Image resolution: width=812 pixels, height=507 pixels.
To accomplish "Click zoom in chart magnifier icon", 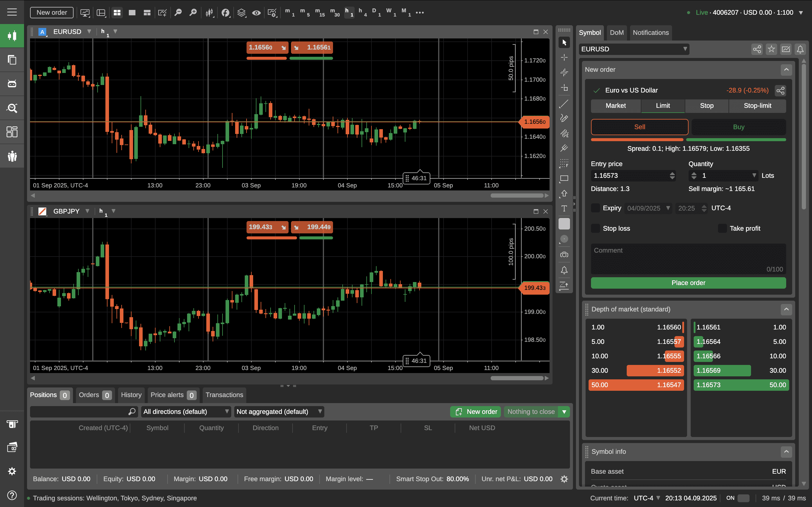I will click(193, 13).
